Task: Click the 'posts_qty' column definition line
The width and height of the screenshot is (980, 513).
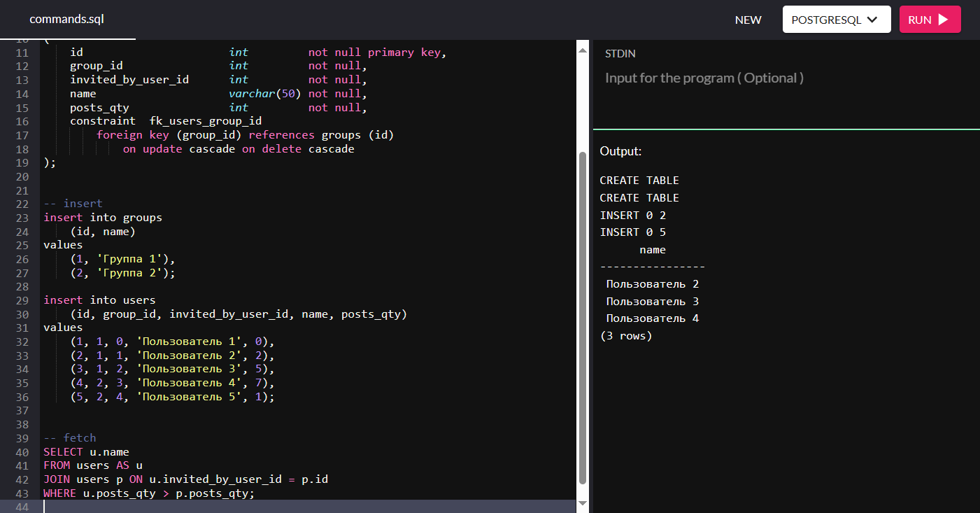Action: pos(218,108)
